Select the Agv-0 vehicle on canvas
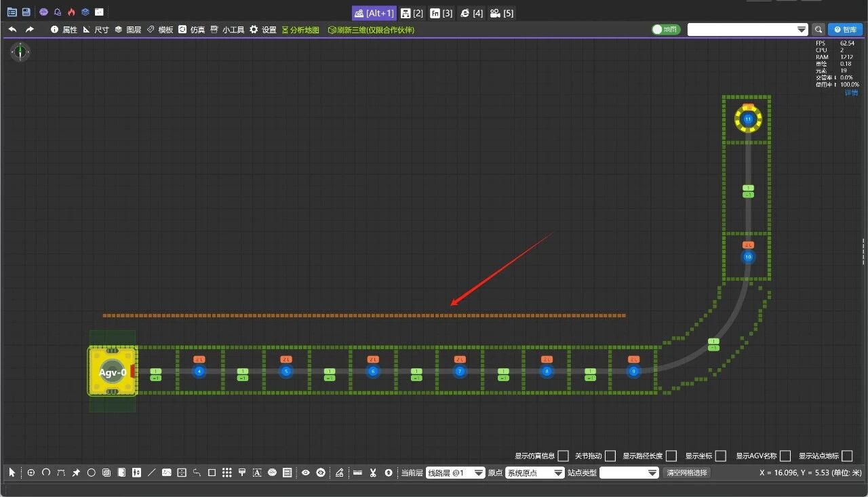The image size is (868, 497). (x=113, y=372)
